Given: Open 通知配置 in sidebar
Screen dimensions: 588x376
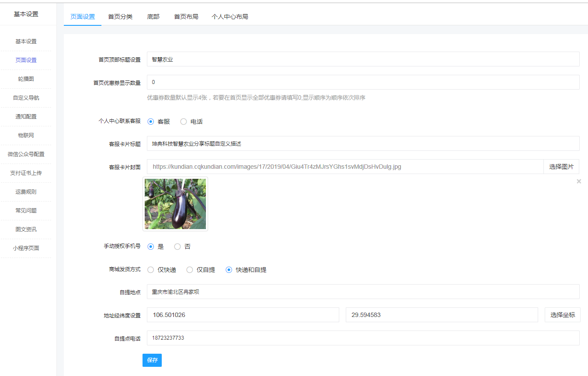Looking at the screenshot, I should pyautogui.click(x=26, y=117).
